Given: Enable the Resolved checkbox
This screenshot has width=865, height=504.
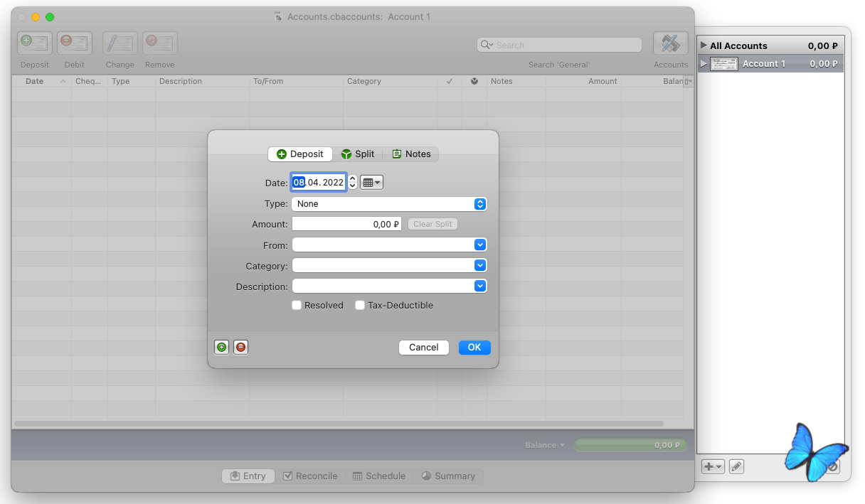Looking at the screenshot, I should click(x=297, y=306).
